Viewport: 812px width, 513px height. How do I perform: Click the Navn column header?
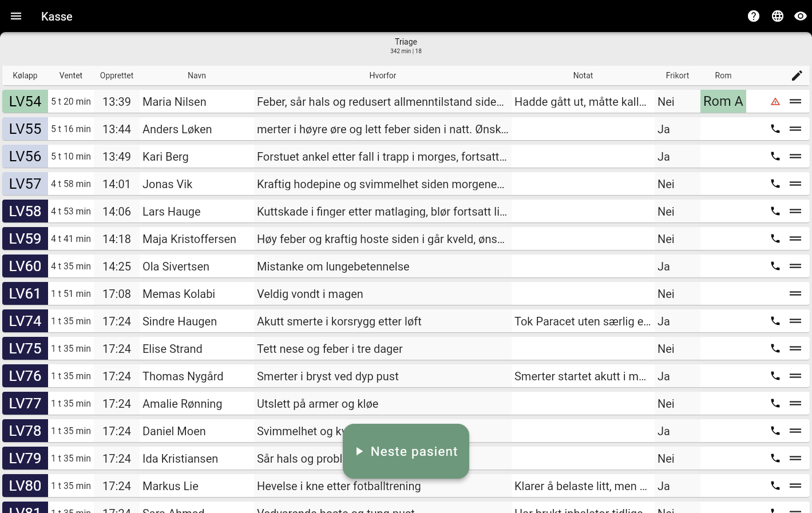click(x=197, y=75)
